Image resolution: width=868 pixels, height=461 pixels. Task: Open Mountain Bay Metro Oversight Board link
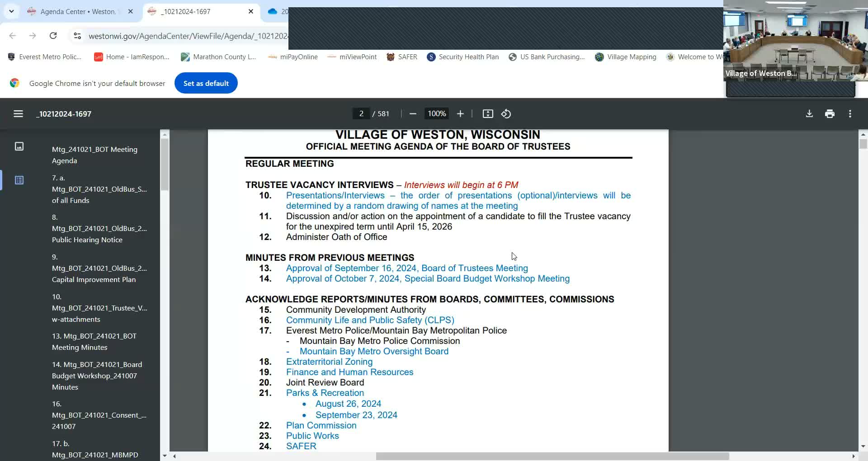374,351
